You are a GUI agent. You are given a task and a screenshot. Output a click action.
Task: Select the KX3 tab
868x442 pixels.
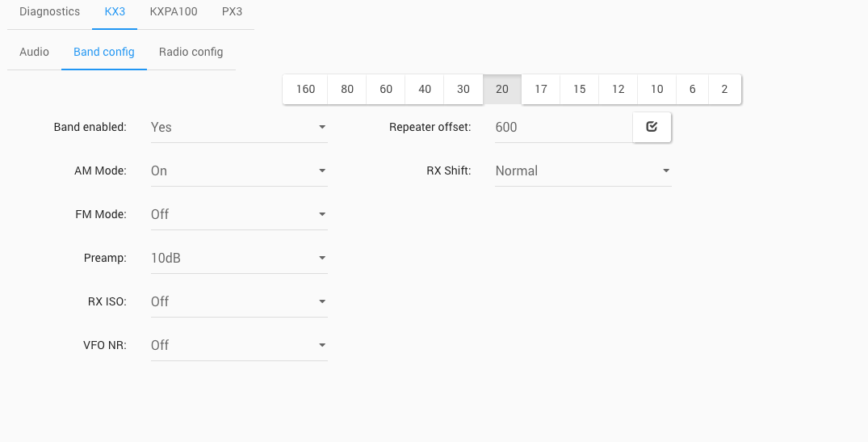point(115,11)
